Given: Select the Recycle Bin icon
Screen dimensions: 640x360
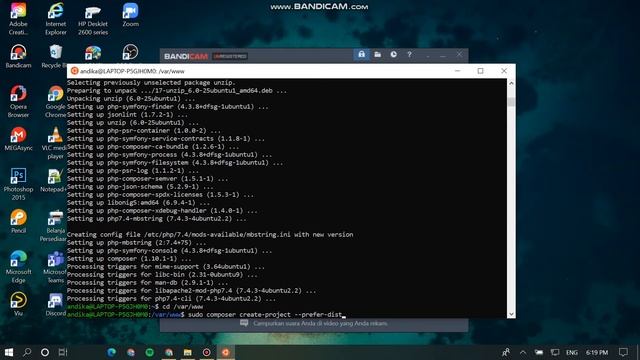Looking at the screenshot, I should pos(55,56).
